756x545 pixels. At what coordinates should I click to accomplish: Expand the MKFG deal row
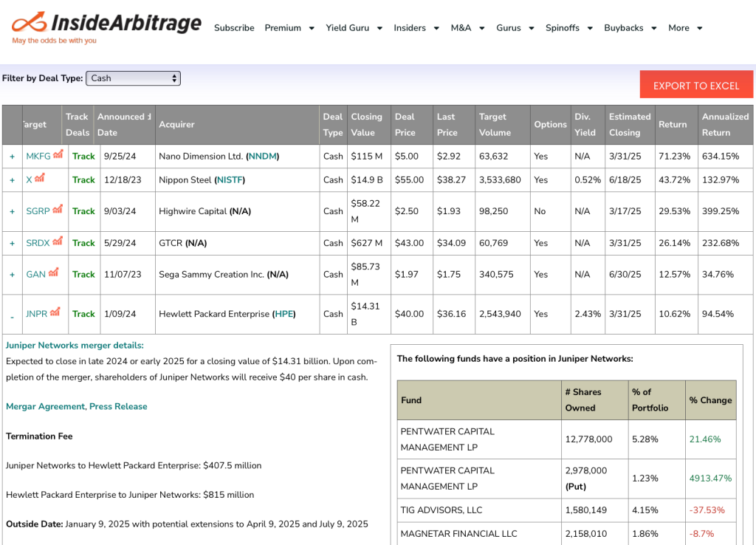(x=12, y=157)
